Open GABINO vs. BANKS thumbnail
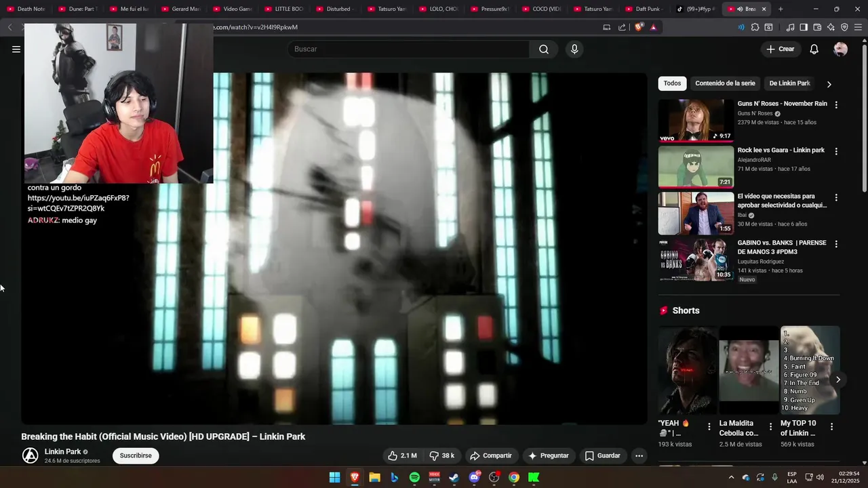Viewport: 868px width, 488px height. point(696,260)
